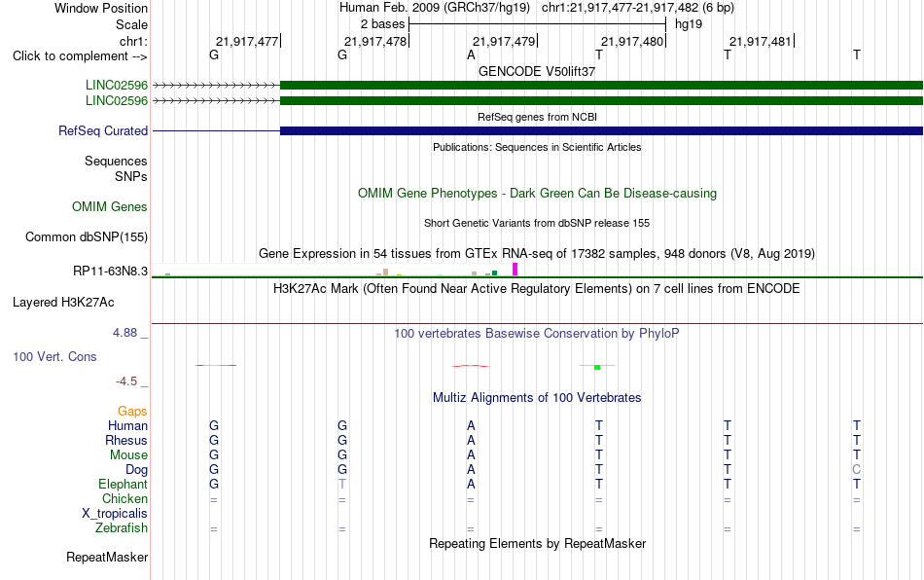The height and width of the screenshot is (580, 924).
Task: Click the RefSeq genes from NCBI title
Action: (x=538, y=117)
